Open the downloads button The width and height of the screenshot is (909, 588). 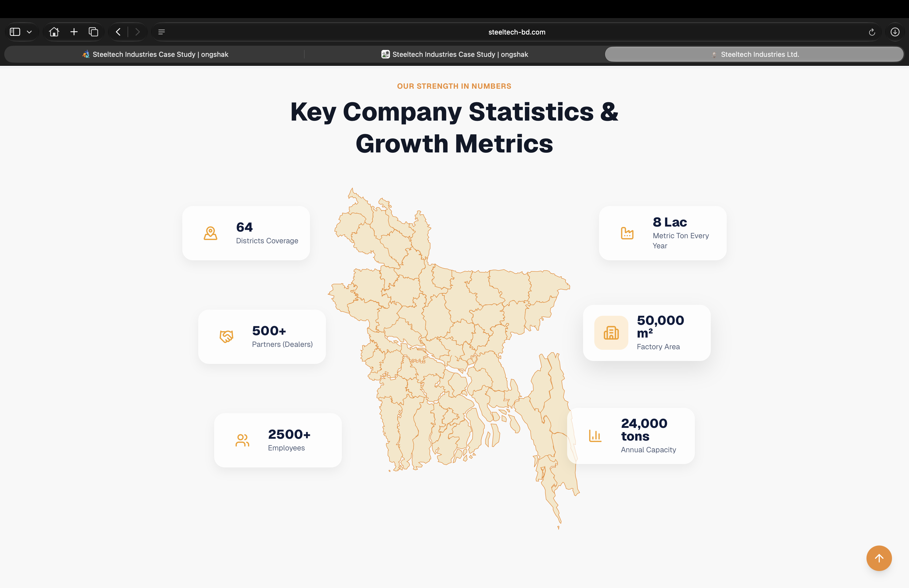pyautogui.click(x=895, y=32)
